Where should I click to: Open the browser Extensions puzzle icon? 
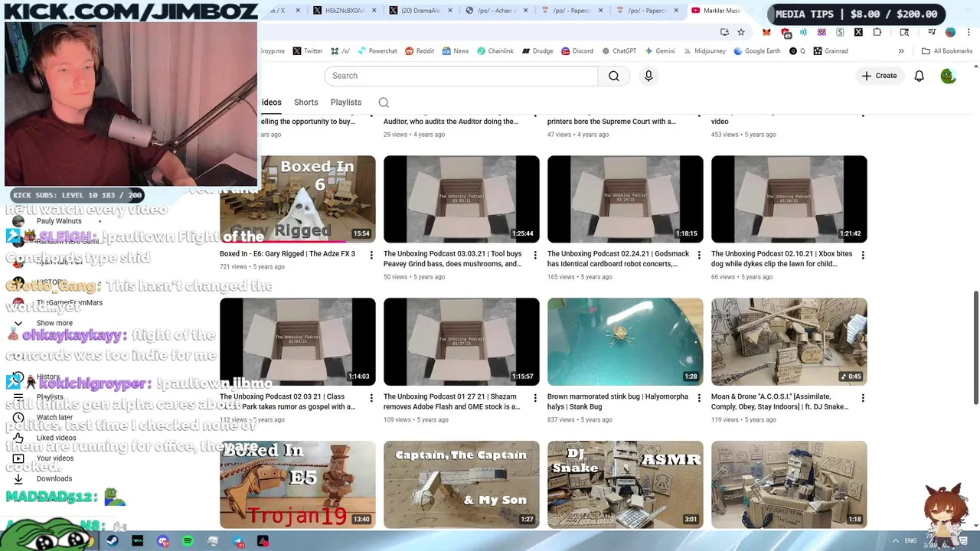[x=877, y=32]
